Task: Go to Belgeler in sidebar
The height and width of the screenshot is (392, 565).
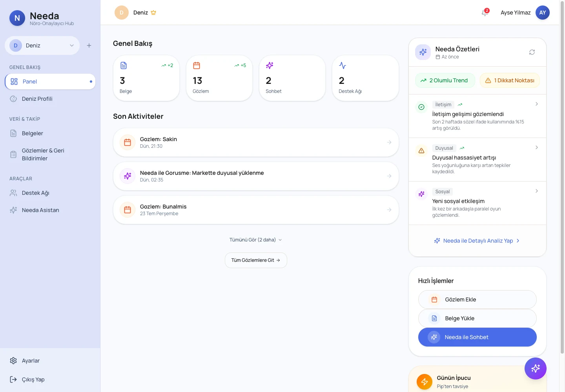Action: click(50, 133)
